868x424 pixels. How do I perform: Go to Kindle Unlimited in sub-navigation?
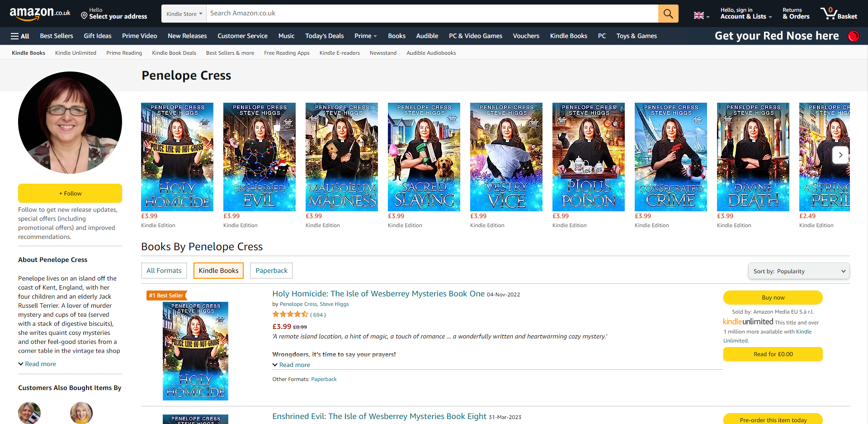[x=75, y=53]
